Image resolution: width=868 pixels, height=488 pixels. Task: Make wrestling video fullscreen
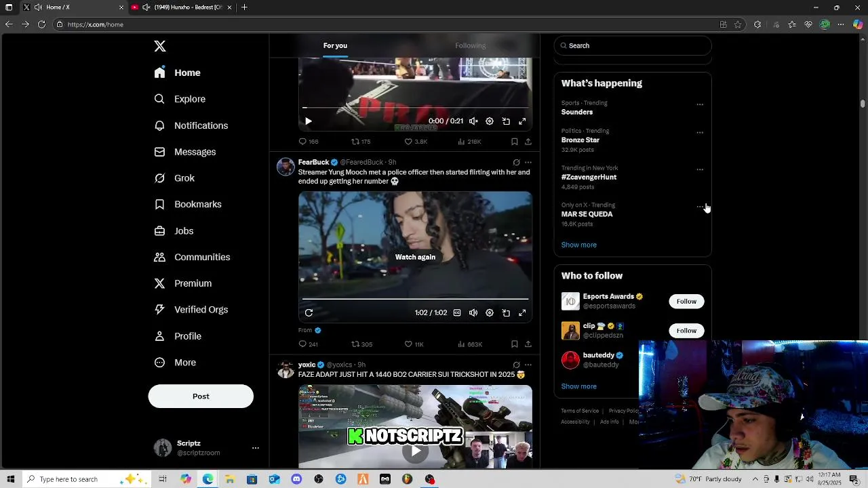[522, 121]
